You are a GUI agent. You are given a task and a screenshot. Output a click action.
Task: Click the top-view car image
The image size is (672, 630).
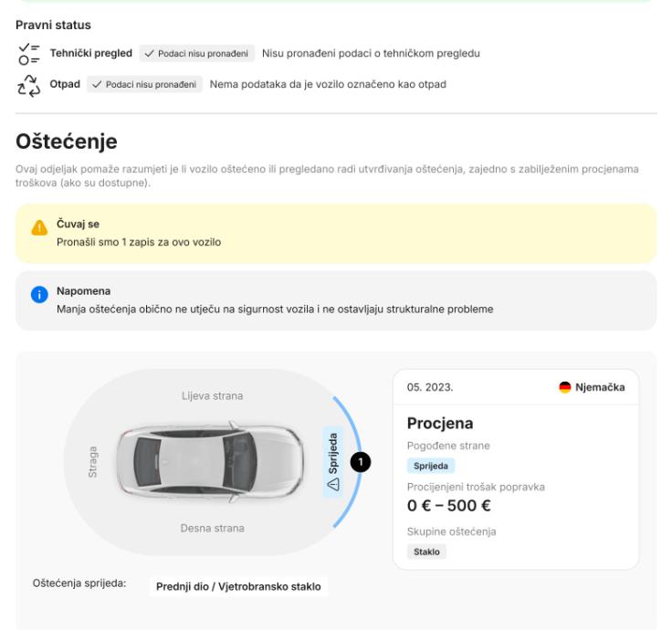point(211,462)
